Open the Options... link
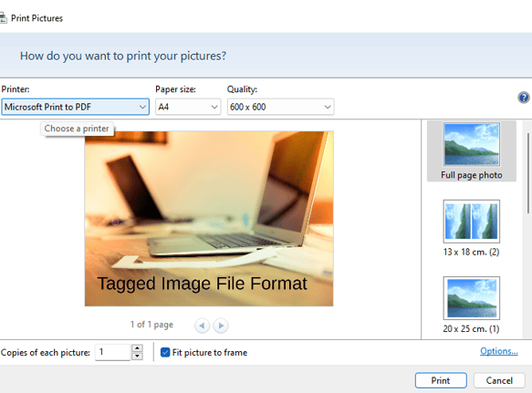Image resolution: width=532 pixels, height=393 pixels. tap(499, 351)
